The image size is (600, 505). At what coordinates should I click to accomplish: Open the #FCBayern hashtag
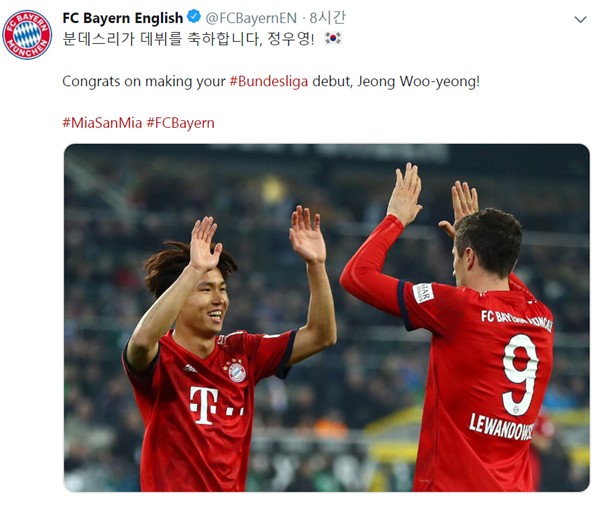[x=181, y=123]
